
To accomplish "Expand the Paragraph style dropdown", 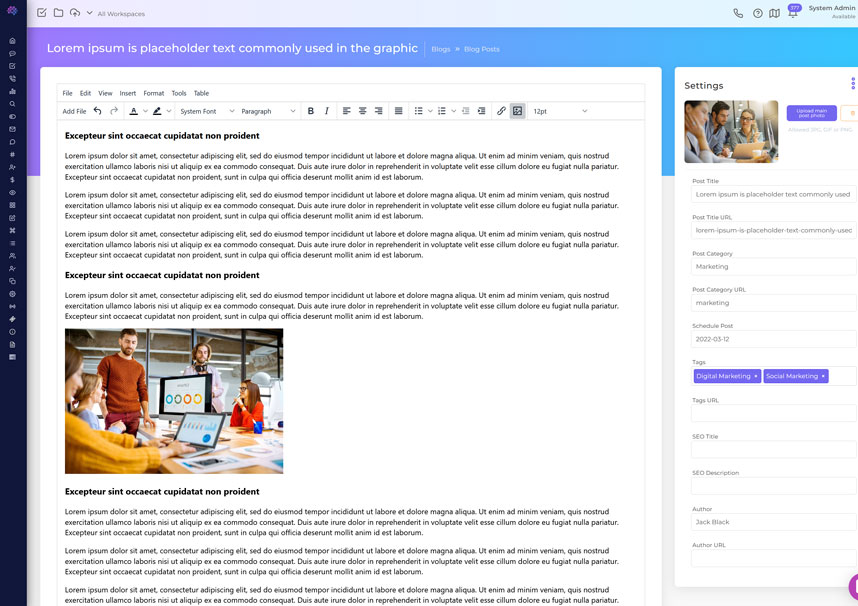I will pos(268,111).
